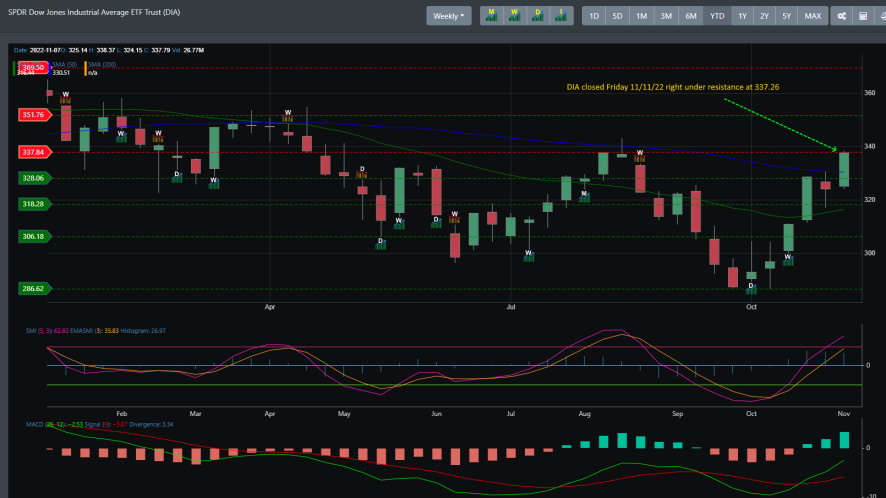Click the latest November weekly candle
This screenshot has height=498, width=886.
[844, 170]
